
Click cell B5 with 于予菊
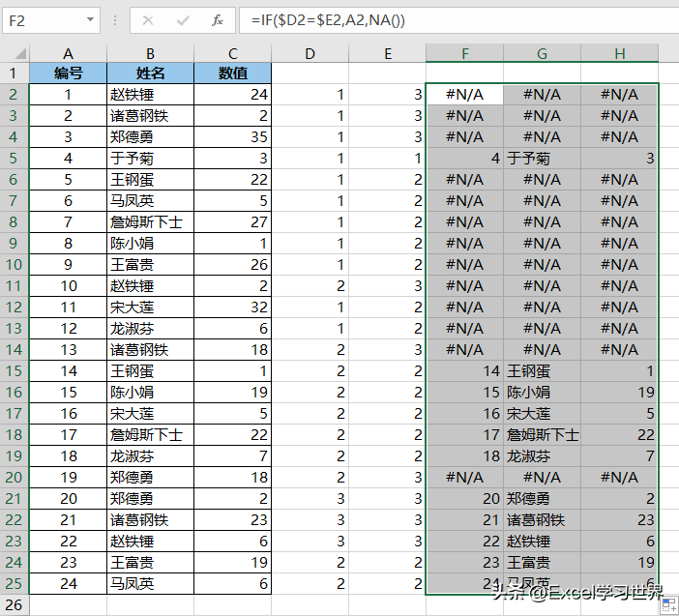[150, 158]
